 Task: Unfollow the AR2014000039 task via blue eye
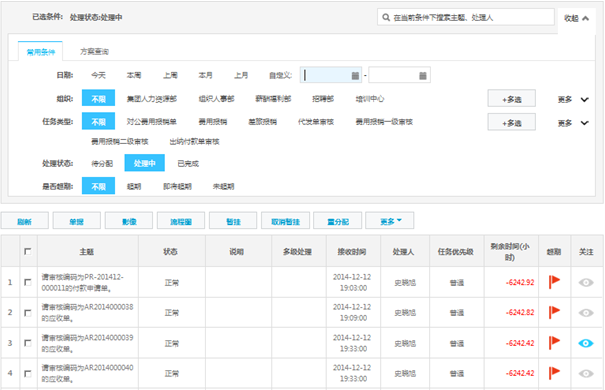tap(586, 343)
